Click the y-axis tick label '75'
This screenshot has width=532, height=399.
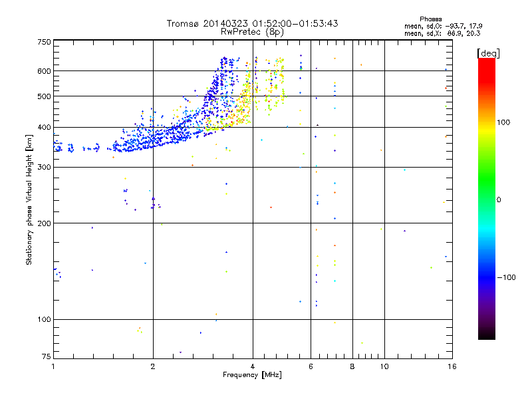pyautogui.click(x=47, y=356)
